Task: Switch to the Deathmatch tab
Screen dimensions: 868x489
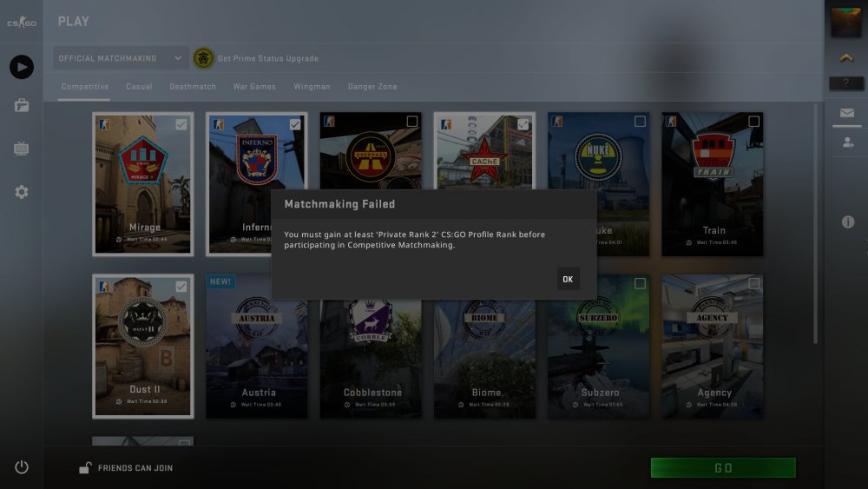Action: click(193, 86)
